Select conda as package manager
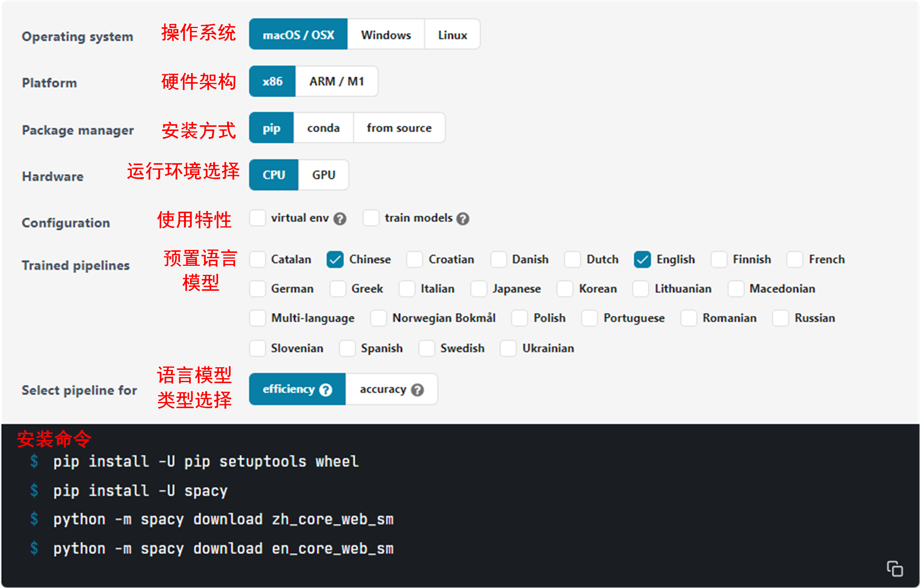Viewport: 920px width, 588px height. [x=323, y=128]
